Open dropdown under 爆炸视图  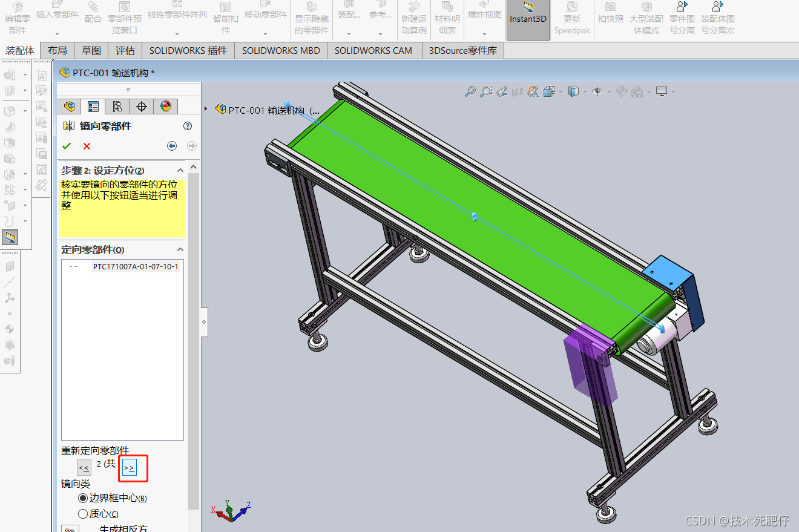(485, 34)
